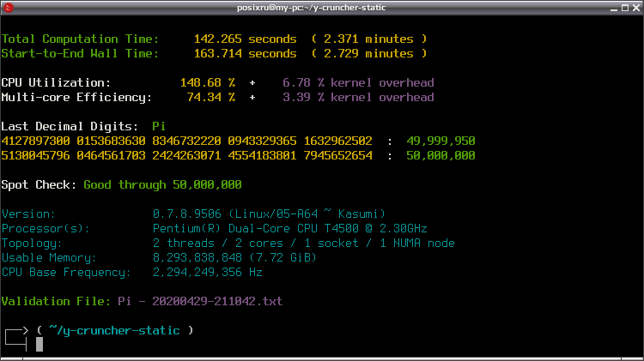Image resolution: width=644 pixels, height=361 pixels.
Task: Click the 74.34 % efficiency value
Action: tap(211, 98)
